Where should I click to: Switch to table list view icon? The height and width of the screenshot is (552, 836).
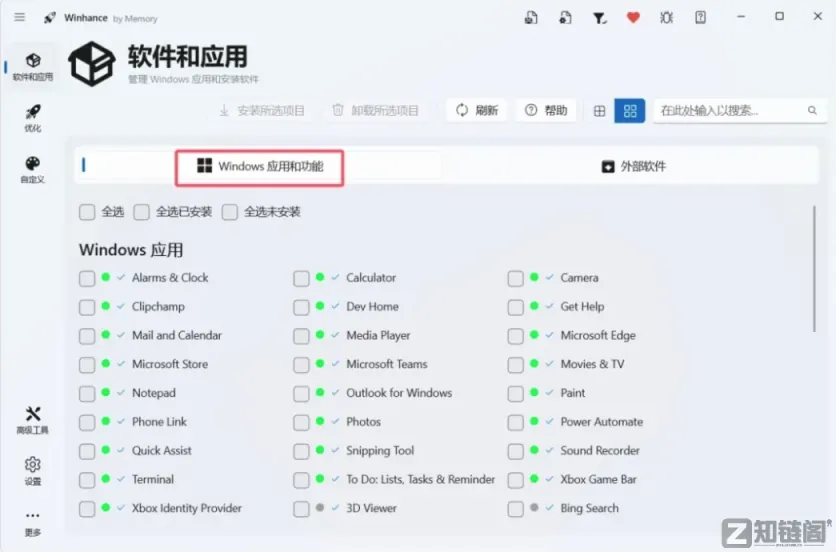[x=599, y=110]
